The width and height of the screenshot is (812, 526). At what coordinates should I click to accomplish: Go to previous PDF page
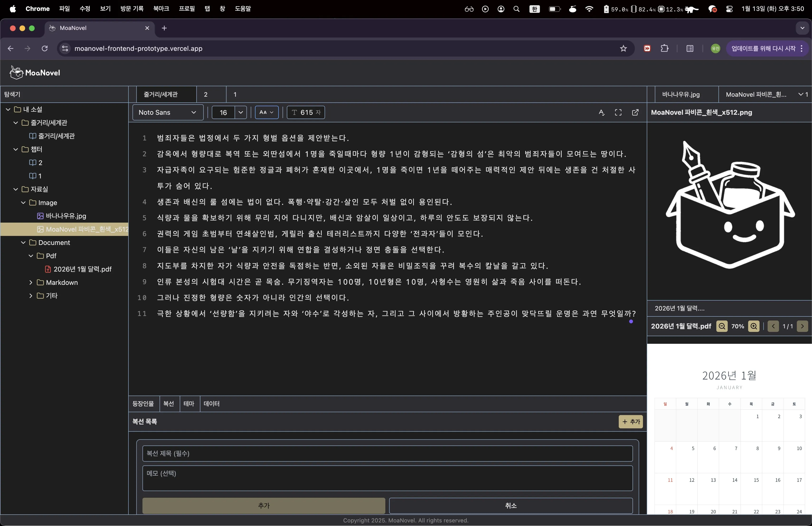click(773, 326)
